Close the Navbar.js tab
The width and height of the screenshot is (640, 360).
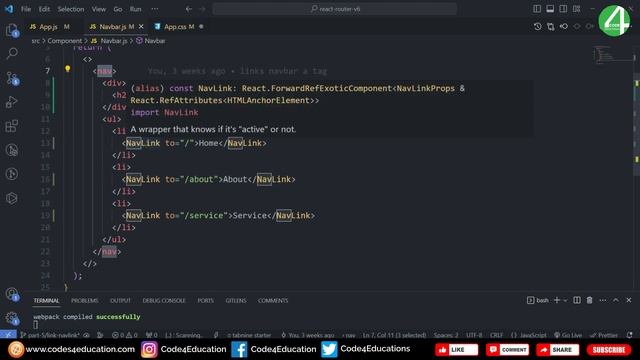coord(141,27)
